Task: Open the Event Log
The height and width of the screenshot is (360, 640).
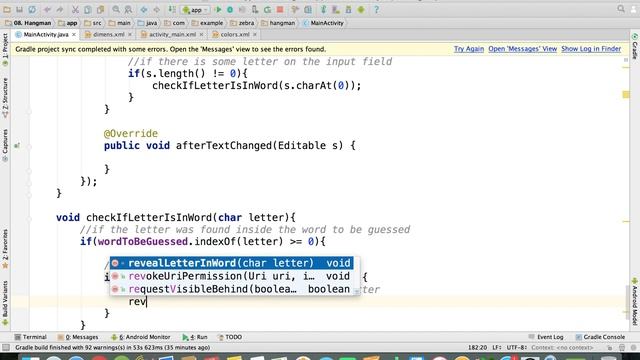Action: 546,337
